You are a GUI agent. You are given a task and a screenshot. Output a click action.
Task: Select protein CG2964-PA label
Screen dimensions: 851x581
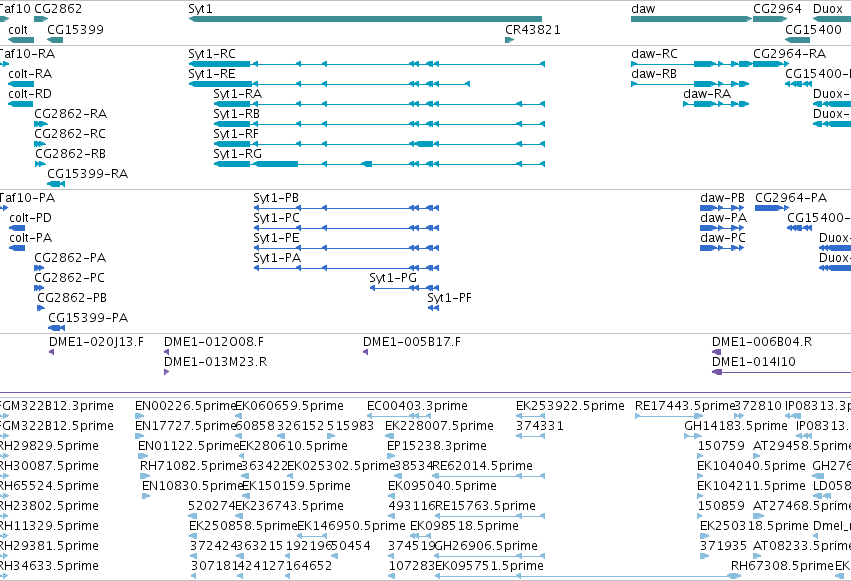[791, 198]
